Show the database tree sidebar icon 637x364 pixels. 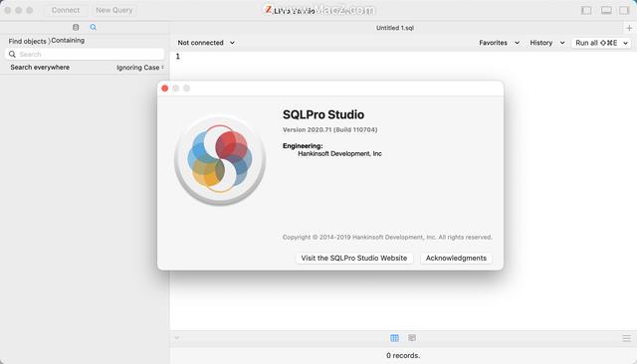(x=76, y=27)
